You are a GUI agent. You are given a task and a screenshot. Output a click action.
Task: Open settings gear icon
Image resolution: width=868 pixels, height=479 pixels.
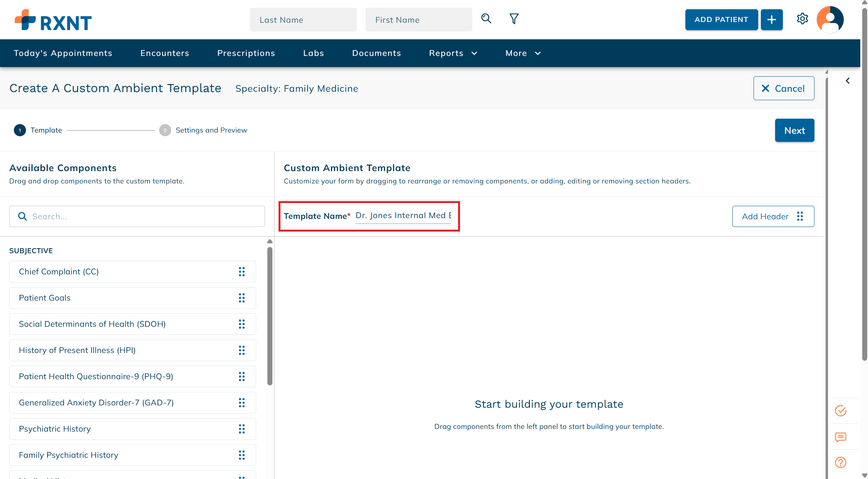coord(802,18)
